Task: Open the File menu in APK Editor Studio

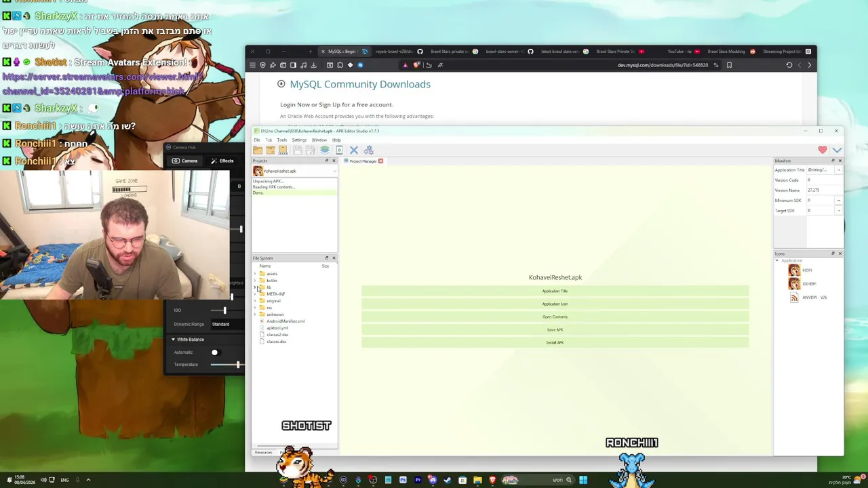Action: coord(257,140)
